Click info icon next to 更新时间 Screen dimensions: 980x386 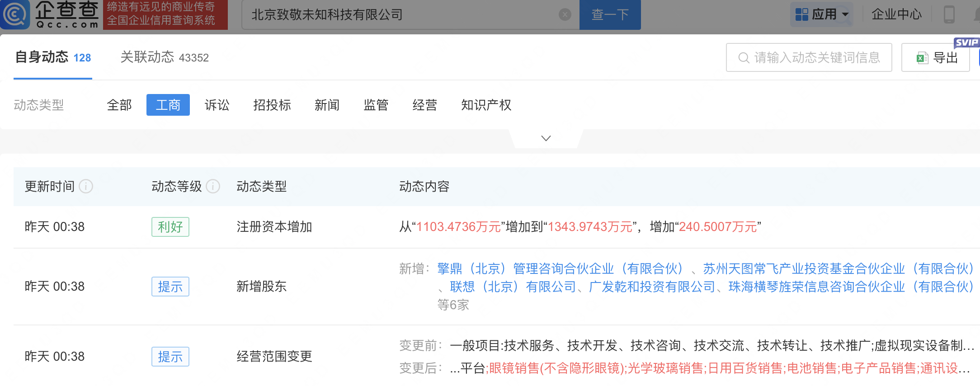coord(86,186)
